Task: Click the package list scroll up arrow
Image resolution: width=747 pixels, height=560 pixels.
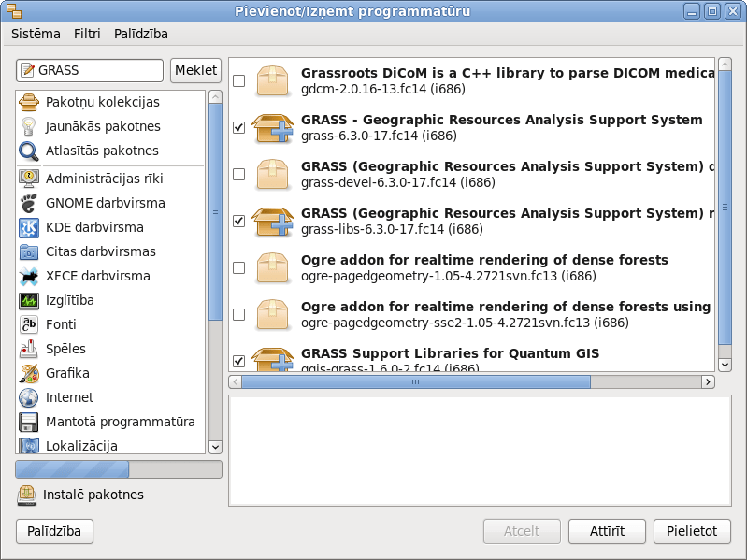Action: tap(725, 65)
